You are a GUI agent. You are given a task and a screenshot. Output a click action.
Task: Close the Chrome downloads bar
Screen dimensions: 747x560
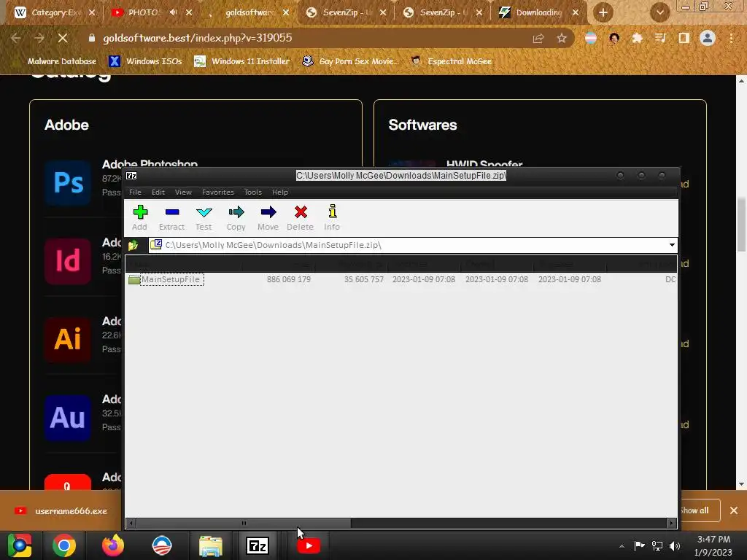tap(734, 510)
